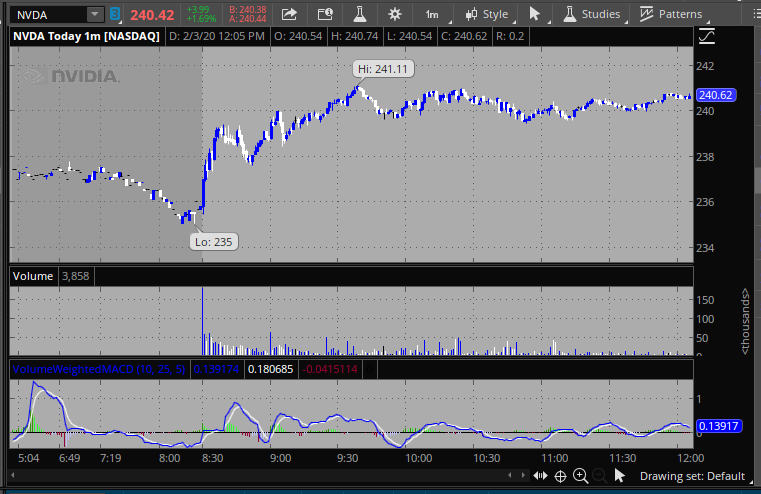This screenshot has height=494, width=761.
Task: Click the high value H: 240.74
Action: point(354,36)
